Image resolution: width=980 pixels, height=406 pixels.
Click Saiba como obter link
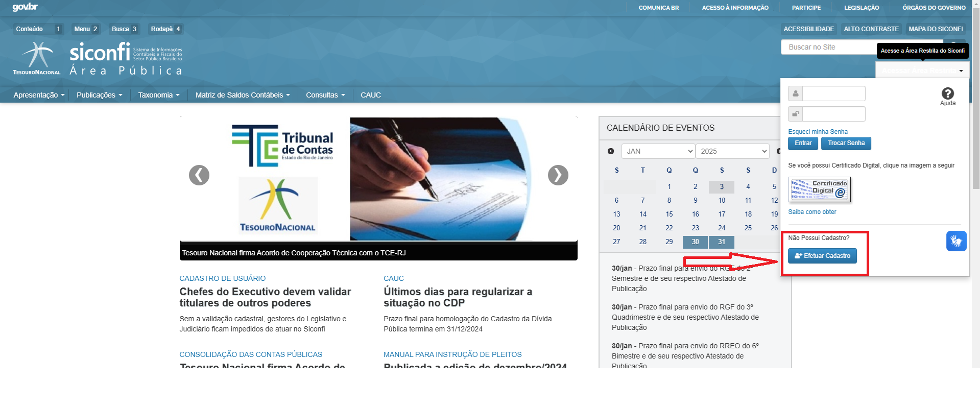812,212
